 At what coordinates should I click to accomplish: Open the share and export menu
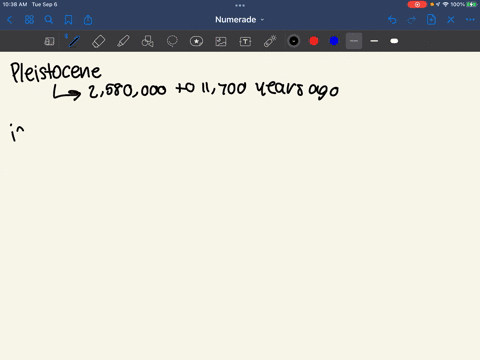88,20
